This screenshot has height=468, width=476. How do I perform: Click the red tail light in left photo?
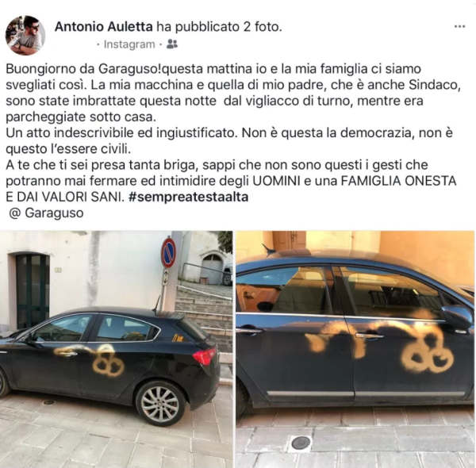click(205, 356)
